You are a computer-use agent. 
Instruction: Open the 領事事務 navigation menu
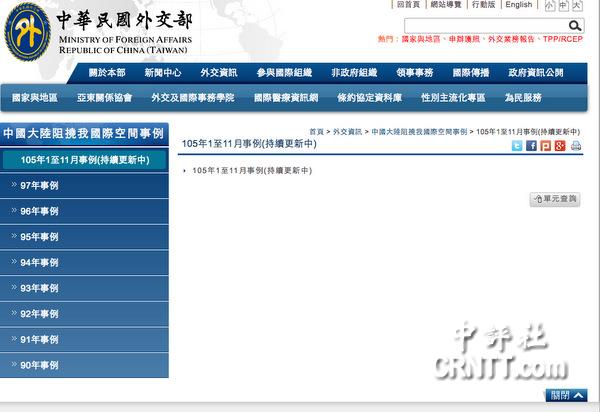[414, 73]
